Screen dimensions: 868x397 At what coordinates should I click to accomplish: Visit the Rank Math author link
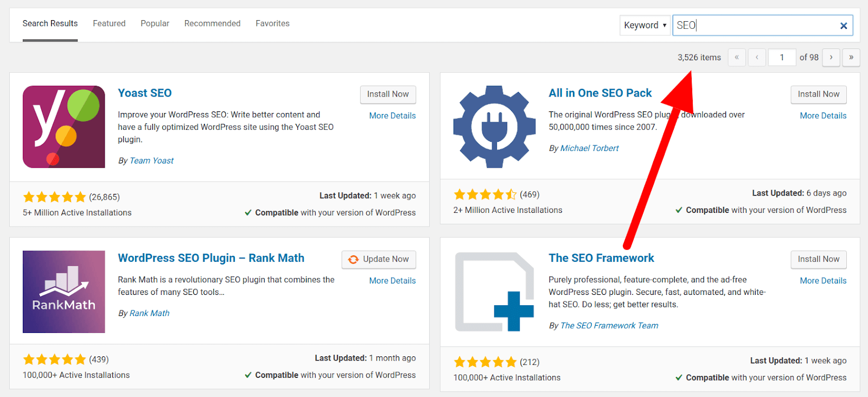tap(149, 313)
